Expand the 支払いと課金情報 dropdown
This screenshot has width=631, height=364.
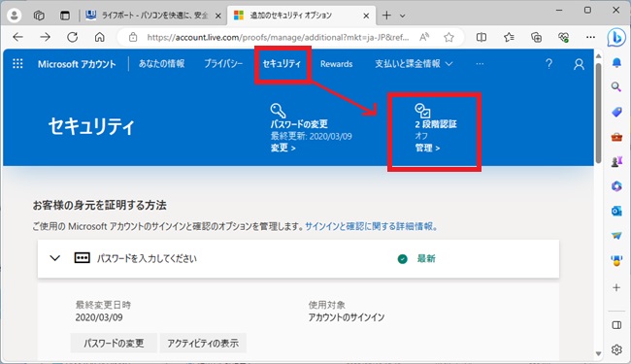[x=414, y=63]
